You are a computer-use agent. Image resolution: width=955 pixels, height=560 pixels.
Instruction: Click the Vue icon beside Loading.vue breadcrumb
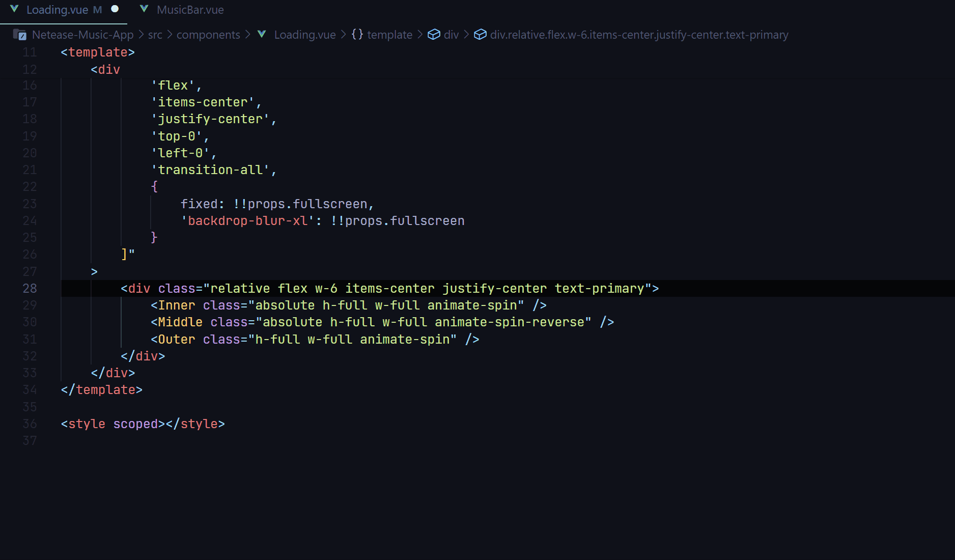tap(262, 34)
